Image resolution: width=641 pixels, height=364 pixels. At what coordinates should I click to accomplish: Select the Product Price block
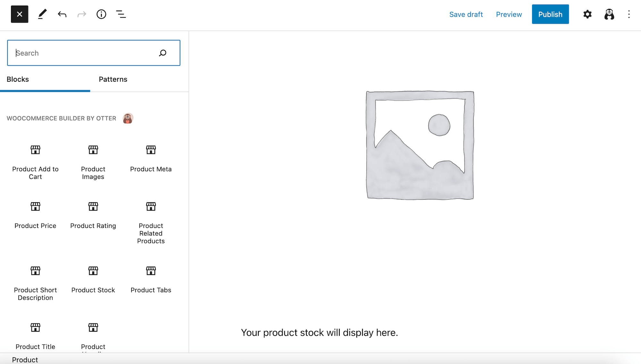click(35, 215)
